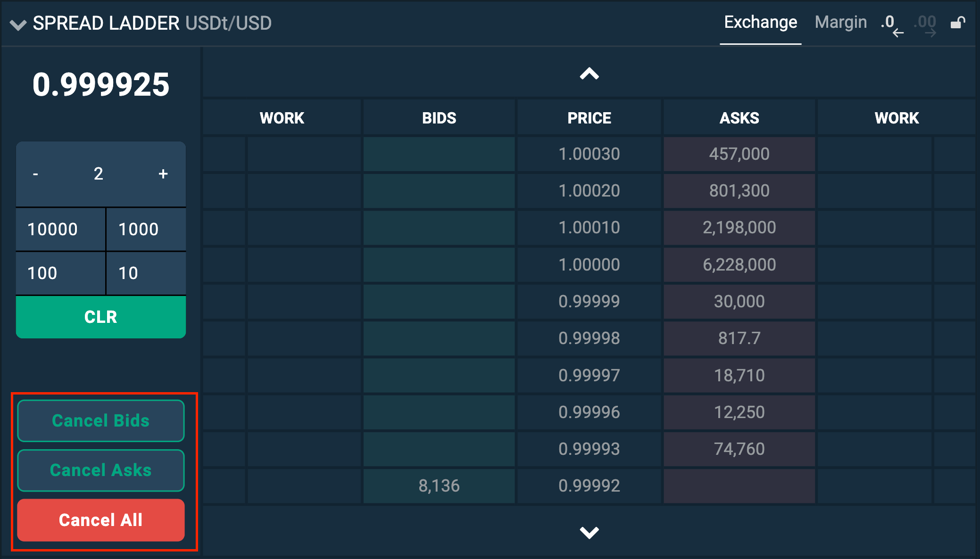Click the Cancel Asks button
Viewport: 980px width, 559px height.
click(x=100, y=470)
